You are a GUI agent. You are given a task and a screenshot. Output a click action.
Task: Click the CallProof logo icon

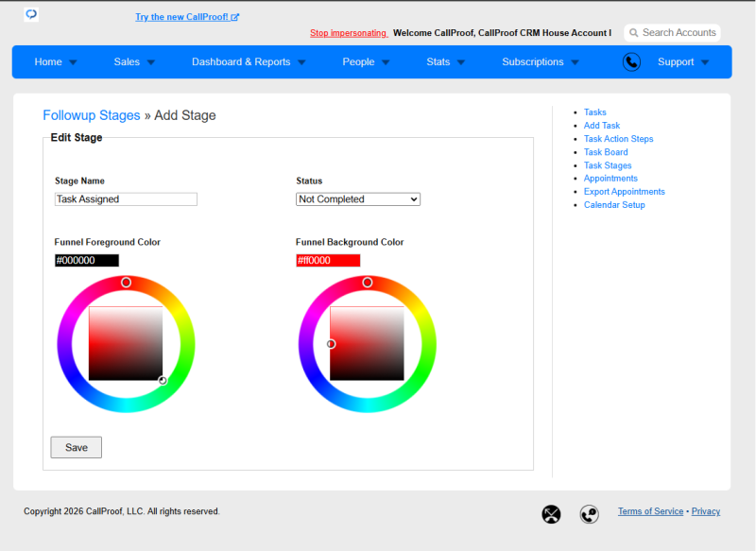click(x=31, y=14)
